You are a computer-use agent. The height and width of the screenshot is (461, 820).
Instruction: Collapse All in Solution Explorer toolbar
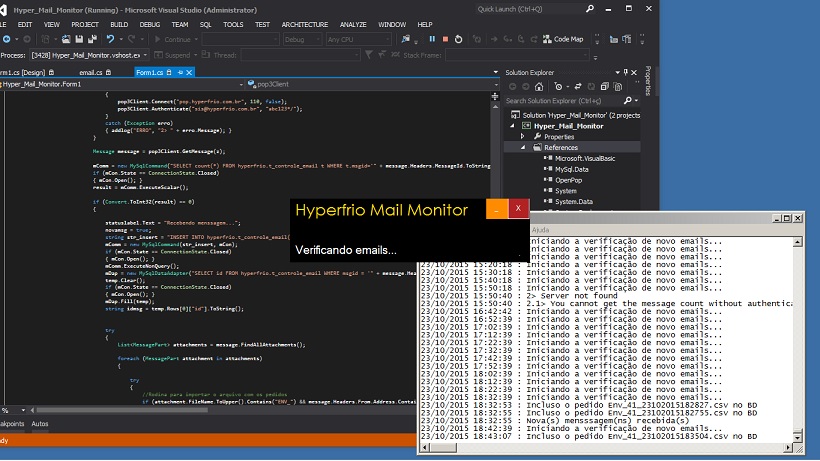pos(605,87)
